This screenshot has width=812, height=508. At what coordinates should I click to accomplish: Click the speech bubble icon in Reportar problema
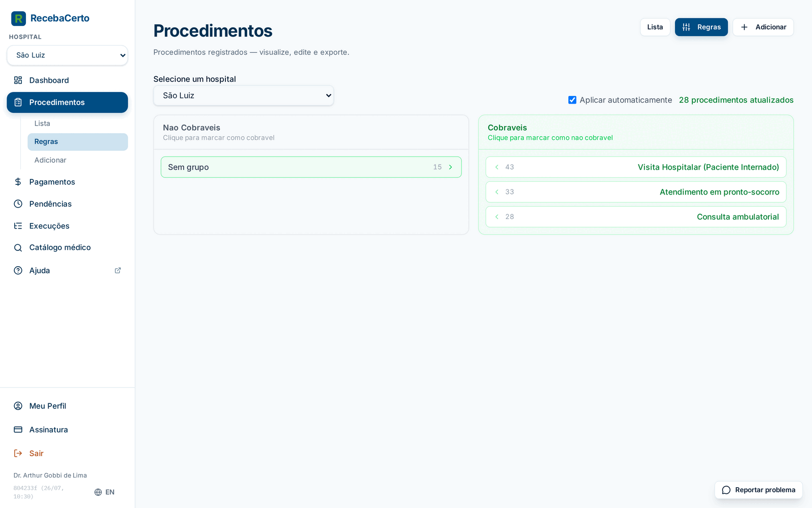tap(726, 490)
